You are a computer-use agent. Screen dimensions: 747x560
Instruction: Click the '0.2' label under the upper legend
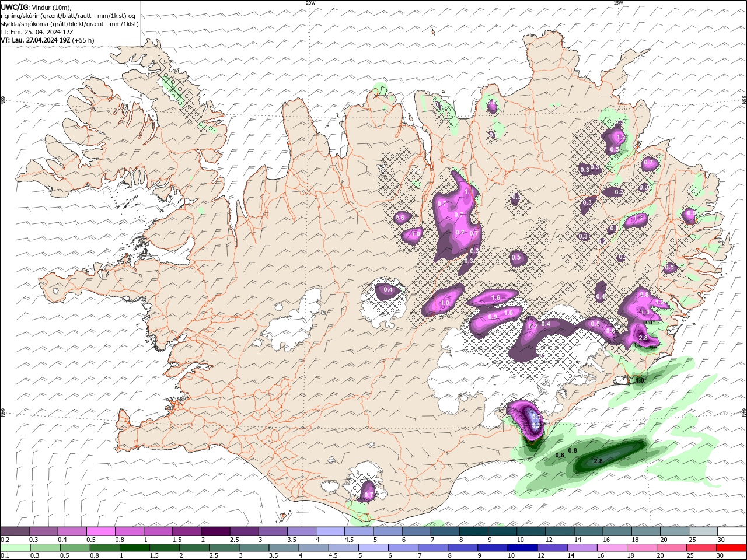[5, 540]
